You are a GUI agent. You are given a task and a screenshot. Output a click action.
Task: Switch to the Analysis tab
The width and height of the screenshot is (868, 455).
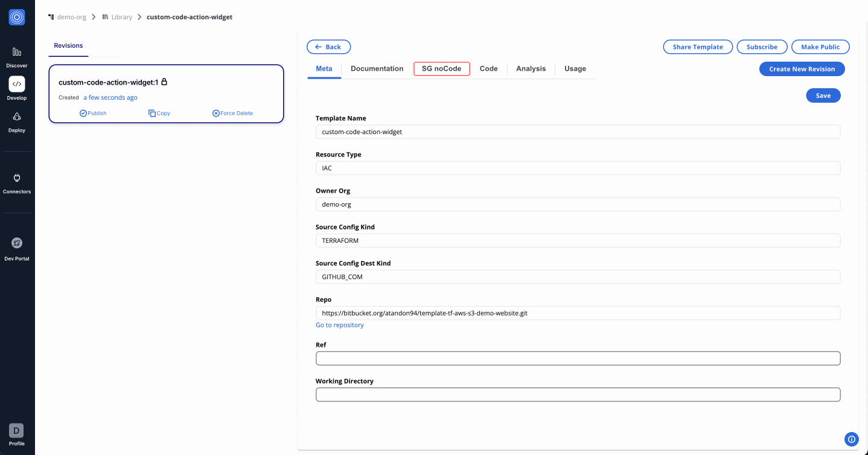pos(531,69)
